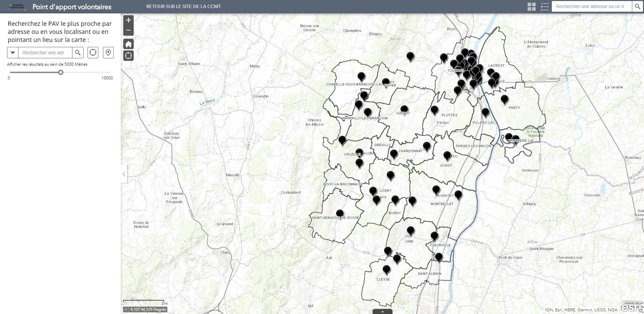This screenshot has height=314, width=644.
Task: Zoom out of the map
Action: [128, 30]
